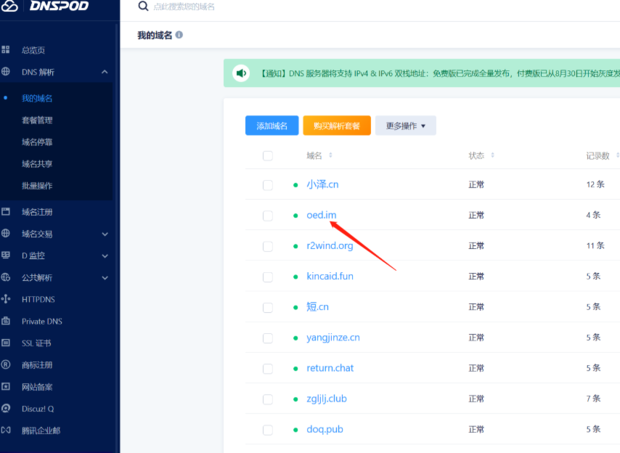
Task: Sort by 状态 column arrows
Action: coord(493,155)
